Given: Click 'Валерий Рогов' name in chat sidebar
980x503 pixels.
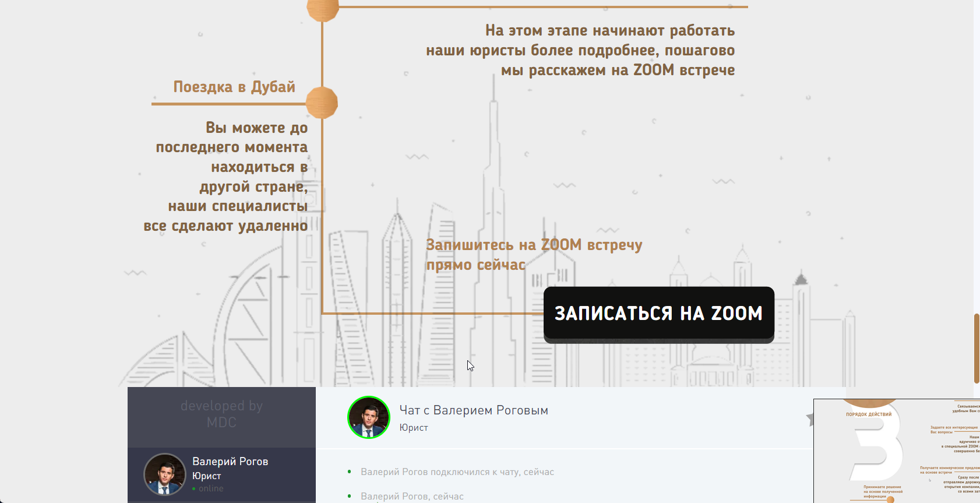Looking at the screenshot, I should click(x=230, y=462).
